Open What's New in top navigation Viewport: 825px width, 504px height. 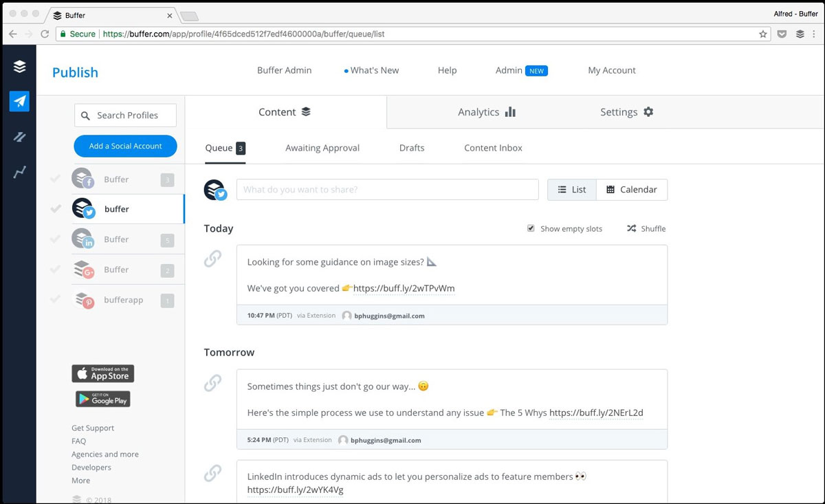point(372,70)
